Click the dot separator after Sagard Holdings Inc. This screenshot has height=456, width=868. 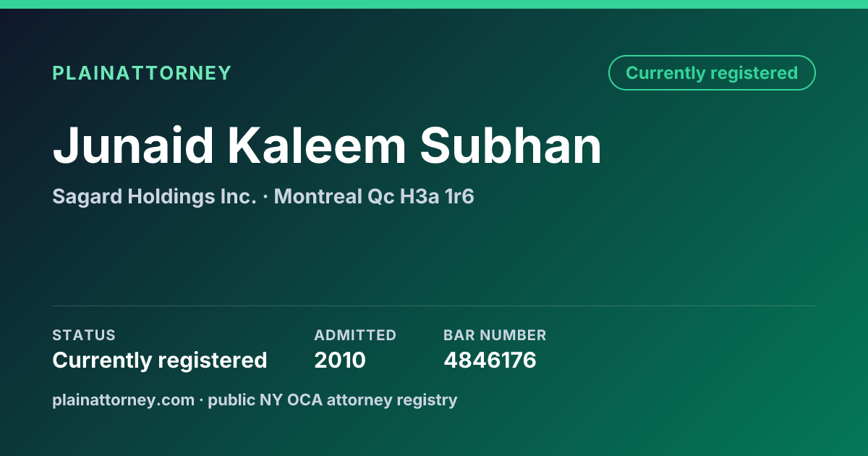pos(265,197)
